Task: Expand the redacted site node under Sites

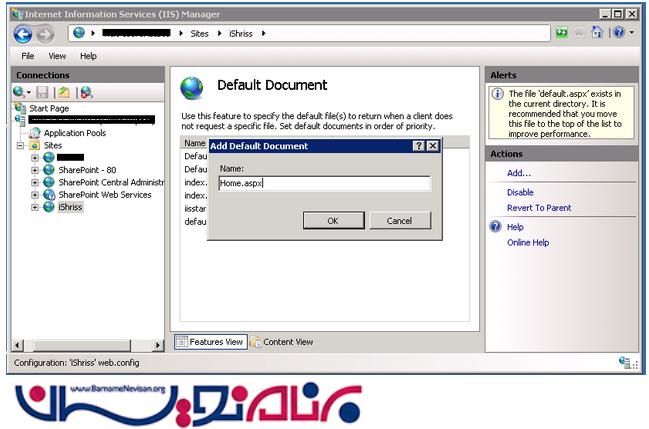Action: 35,157
